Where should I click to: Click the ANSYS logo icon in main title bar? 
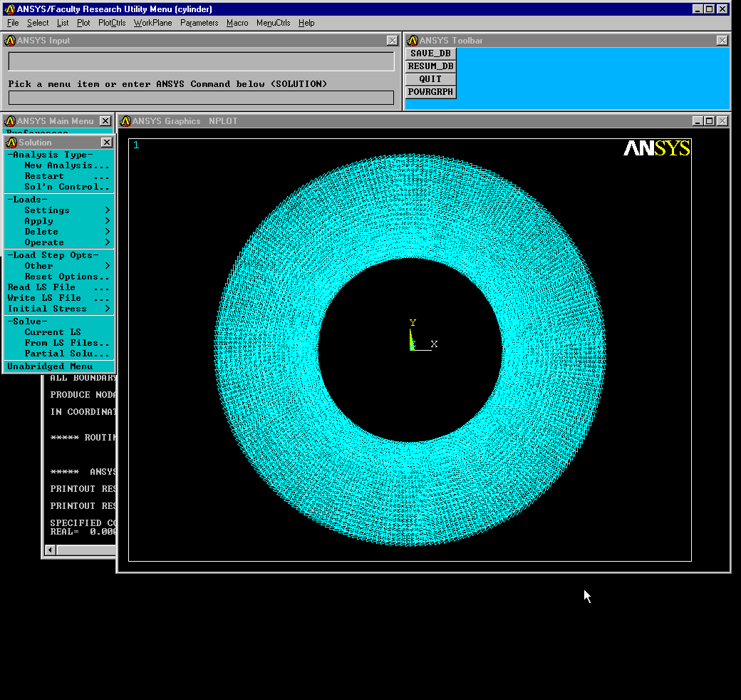[x=9, y=9]
